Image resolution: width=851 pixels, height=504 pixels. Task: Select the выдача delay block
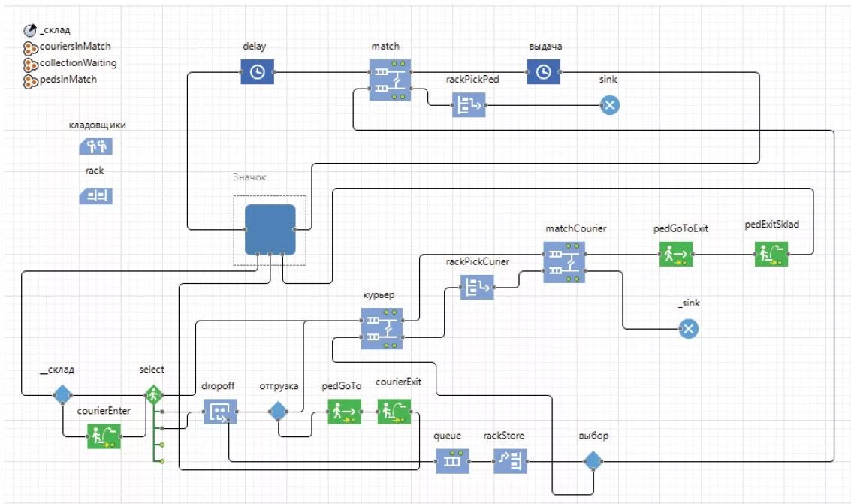click(x=543, y=71)
